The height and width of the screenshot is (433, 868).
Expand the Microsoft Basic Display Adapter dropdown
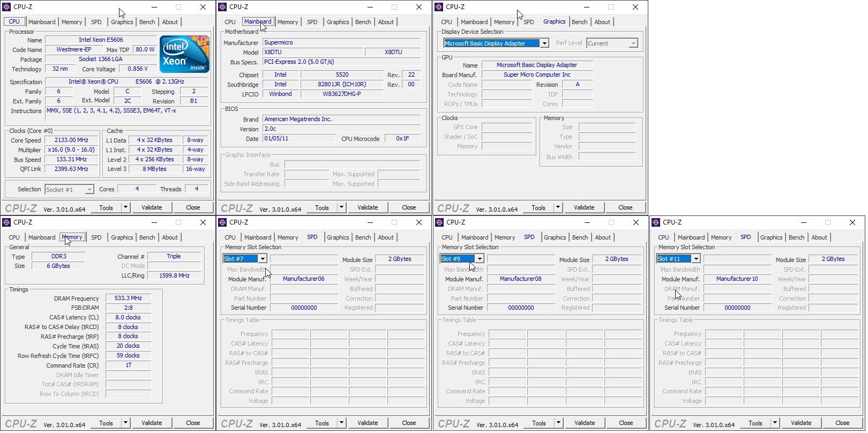[x=544, y=43]
